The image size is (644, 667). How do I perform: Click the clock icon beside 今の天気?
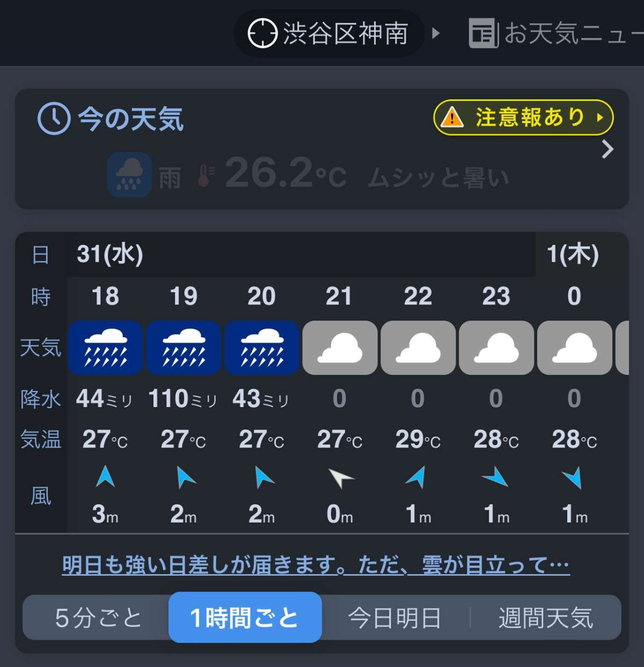pyautogui.click(x=54, y=119)
